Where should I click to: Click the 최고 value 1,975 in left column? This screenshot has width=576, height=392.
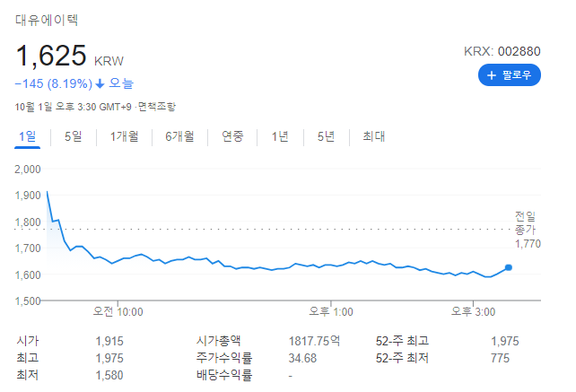(109, 358)
